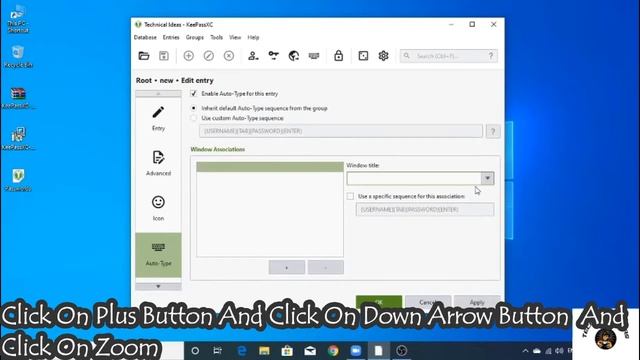Check Use a specific sequence for association
The height and width of the screenshot is (360, 640).
coord(350,196)
